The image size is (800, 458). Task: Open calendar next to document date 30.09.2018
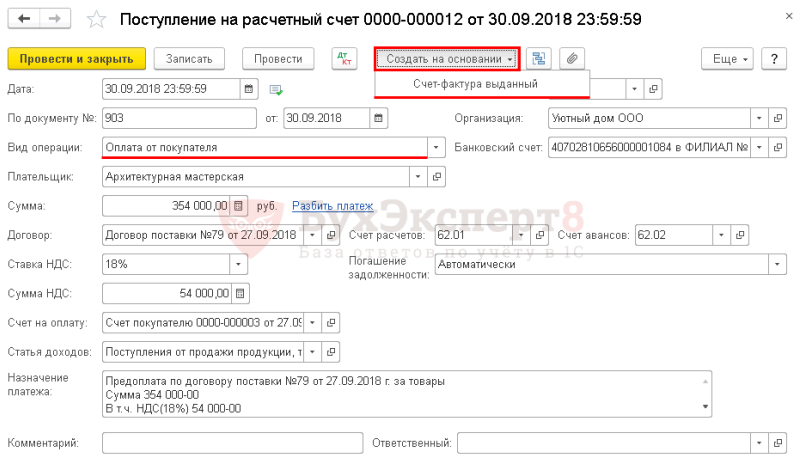[x=378, y=118]
